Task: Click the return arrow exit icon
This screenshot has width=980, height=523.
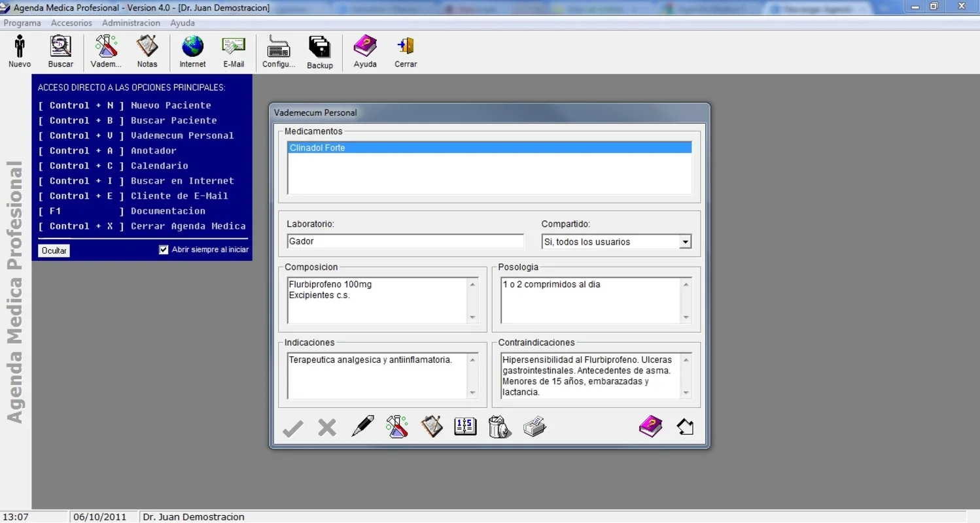Action: click(x=685, y=428)
